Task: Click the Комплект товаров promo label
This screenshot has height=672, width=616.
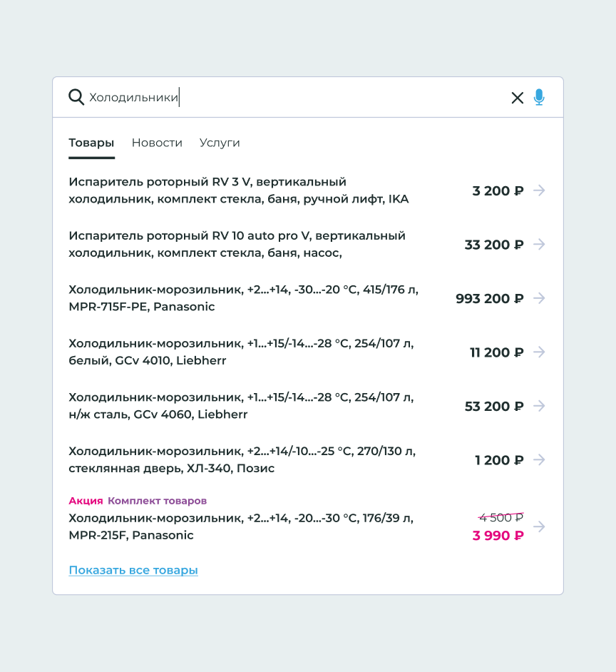Action: tap(157, 501)
